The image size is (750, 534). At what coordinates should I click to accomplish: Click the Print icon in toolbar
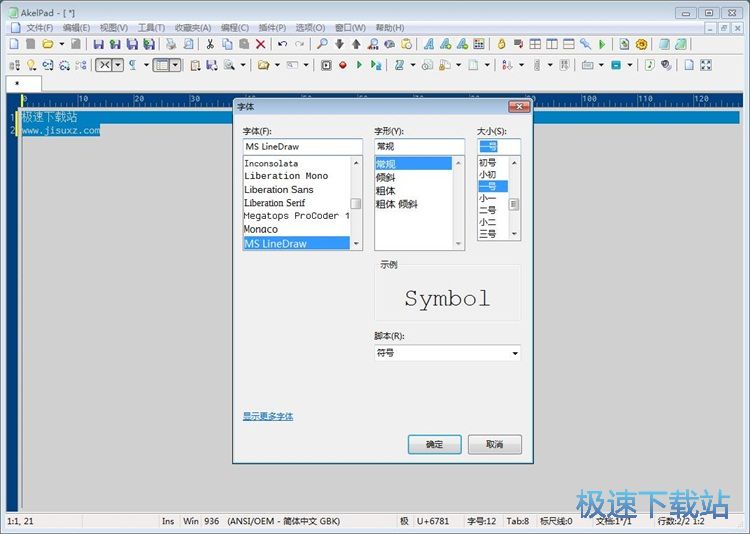pyautogui.click(x=171, y=44)
